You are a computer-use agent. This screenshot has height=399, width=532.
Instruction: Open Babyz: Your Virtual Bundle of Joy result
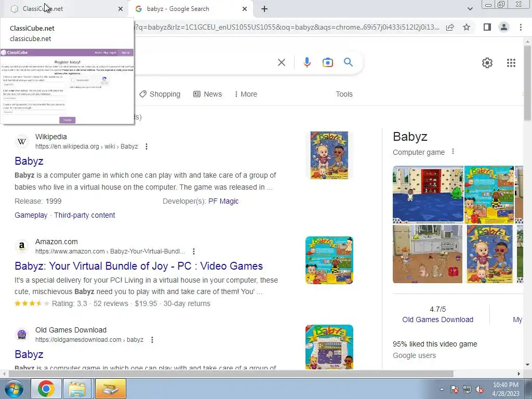(139, 265)
